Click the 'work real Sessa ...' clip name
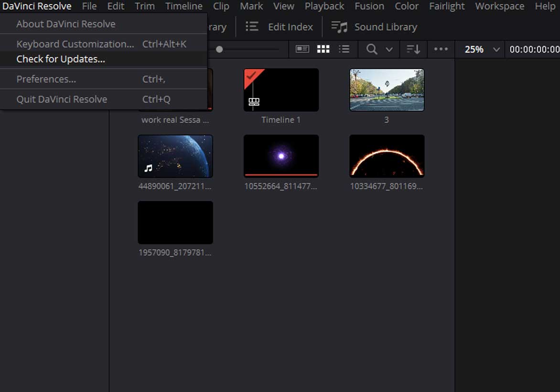This screenshot has height=392, width=560. tap(175, 120)
